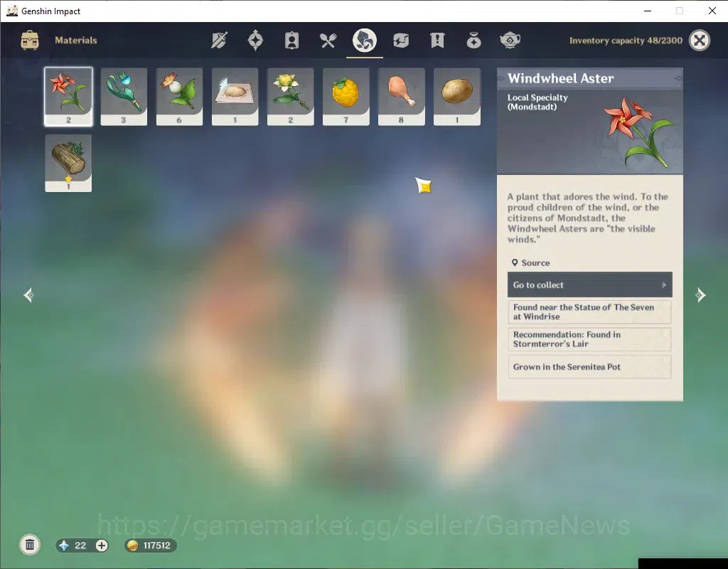Click Grown in the Serenitea Pot
Image resolution: width=728 pixels, height=569 pixels.
coord(589,366)
